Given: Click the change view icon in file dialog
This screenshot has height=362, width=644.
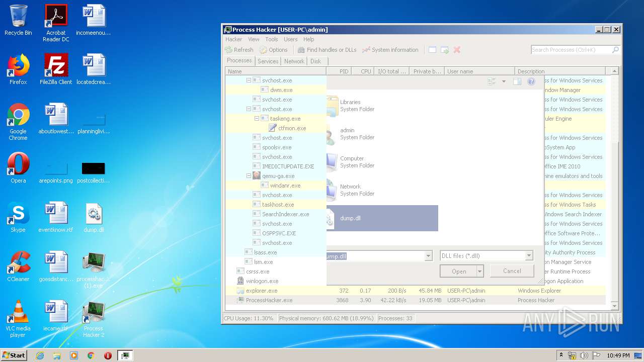Looking at the screenshot, I should (492, 81).
